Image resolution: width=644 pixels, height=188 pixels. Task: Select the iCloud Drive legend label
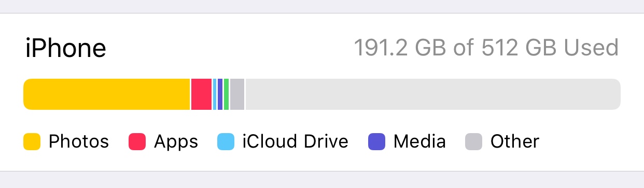coord(296,142)
